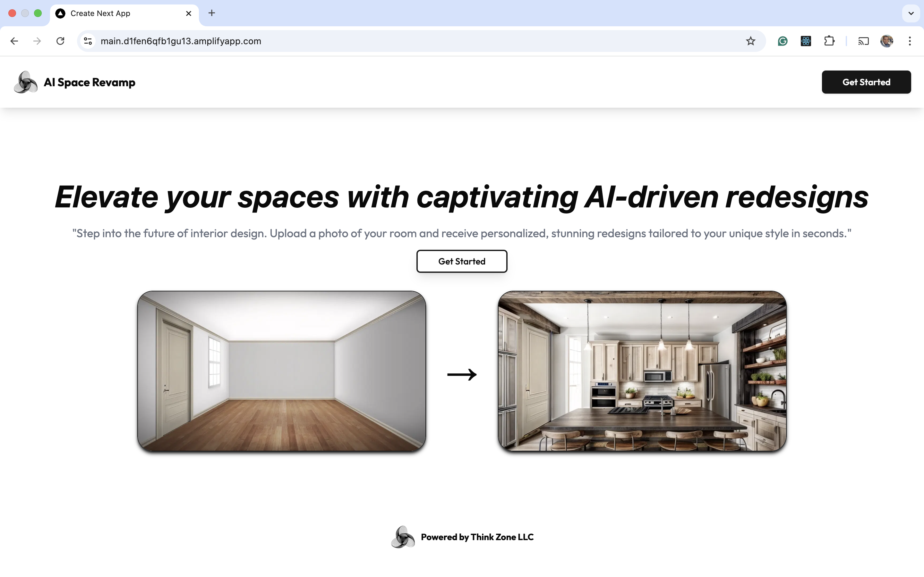Start casting with the Cast icon
Image resolution: width=924 pixels, height=577 pixels.
pyautogui.click(x=863, y=41)
